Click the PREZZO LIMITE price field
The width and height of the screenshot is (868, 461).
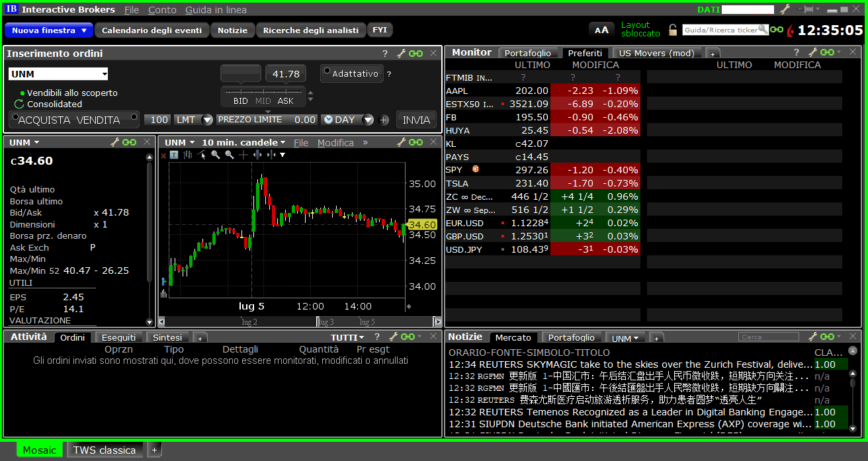(267, 120)
